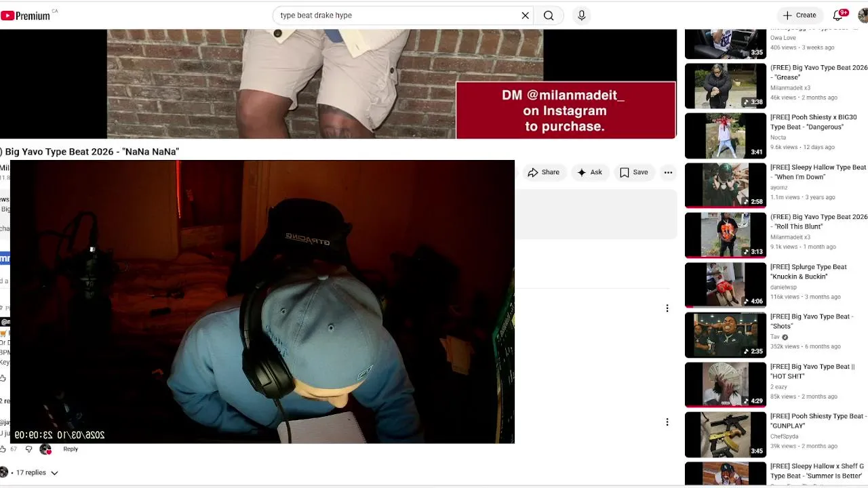Like the comment with 67 likes

coord(3,449)
